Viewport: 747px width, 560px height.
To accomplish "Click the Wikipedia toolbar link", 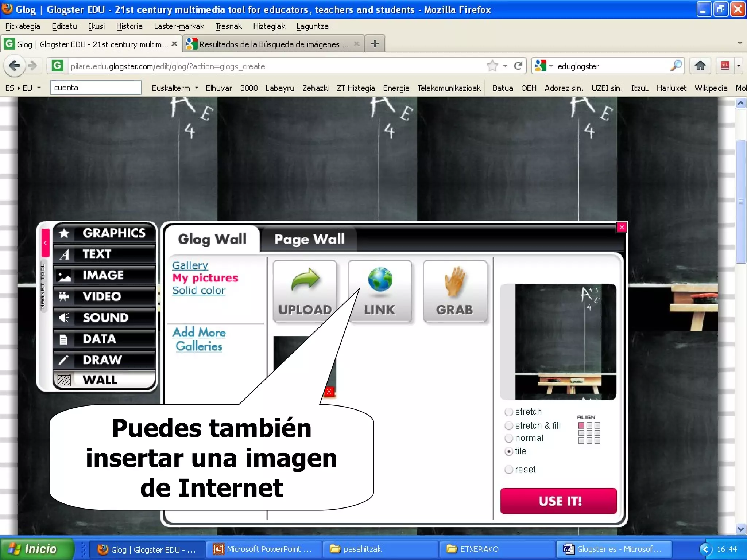I will tap(711, 88).
